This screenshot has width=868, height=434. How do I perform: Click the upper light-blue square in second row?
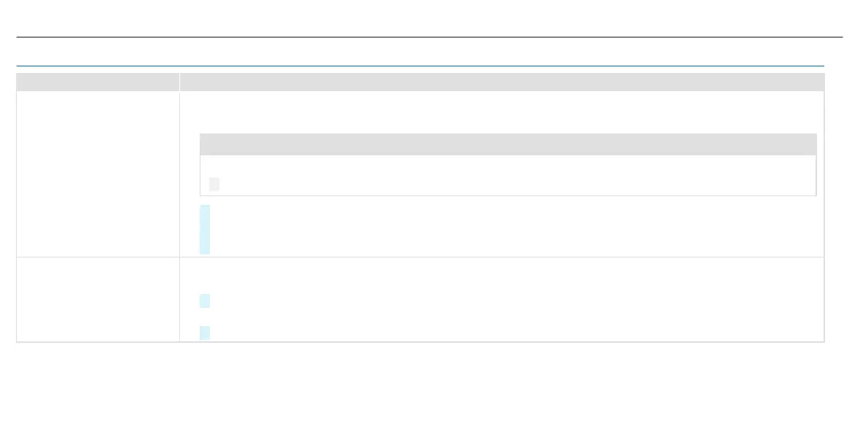(205, 301)
